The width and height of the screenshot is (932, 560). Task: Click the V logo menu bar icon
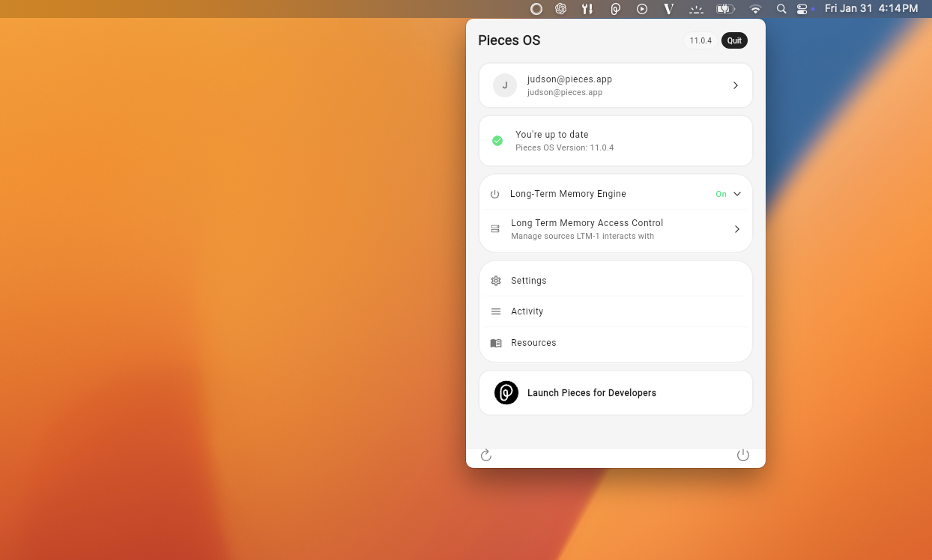click(669, 9)
